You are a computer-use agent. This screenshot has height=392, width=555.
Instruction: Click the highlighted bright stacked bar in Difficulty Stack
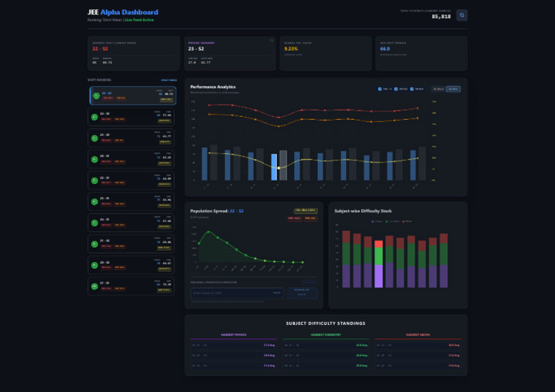click(379, 264)
